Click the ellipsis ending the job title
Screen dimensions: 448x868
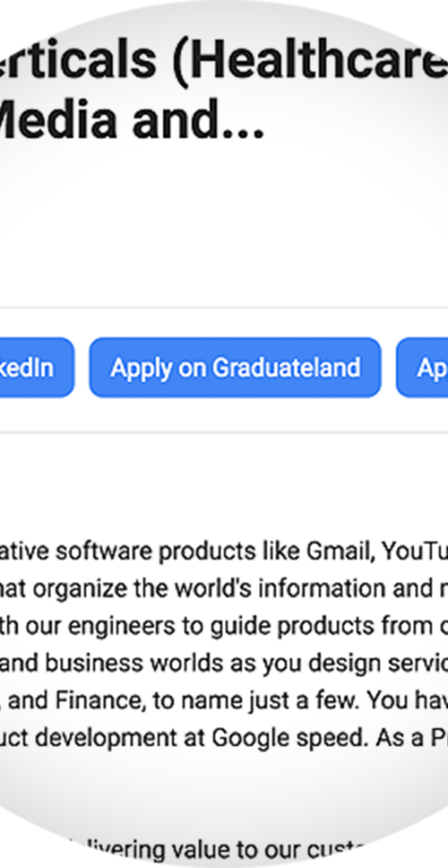click(244, 133)
